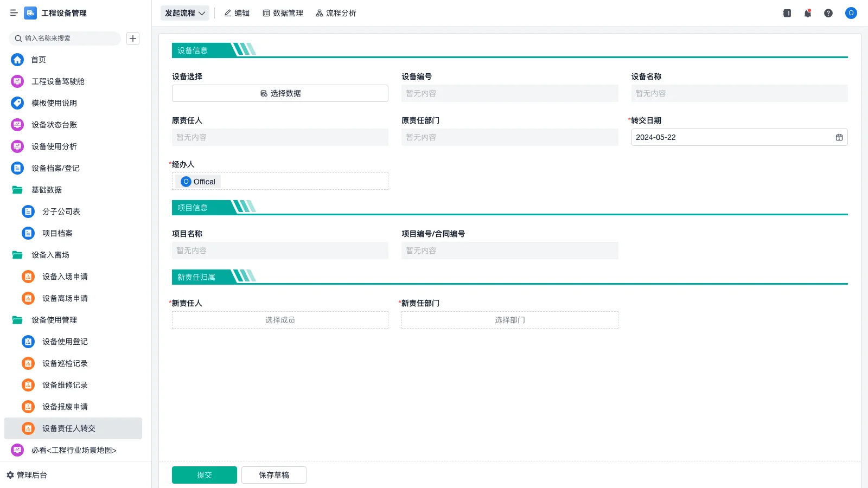Click 选择数据 to pick a device
This screenshot has width=868, height=488.
(x=280, y=93)
